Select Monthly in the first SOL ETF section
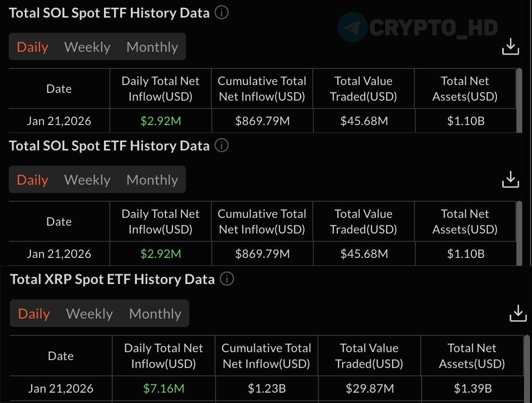 (x=152, y=47)
